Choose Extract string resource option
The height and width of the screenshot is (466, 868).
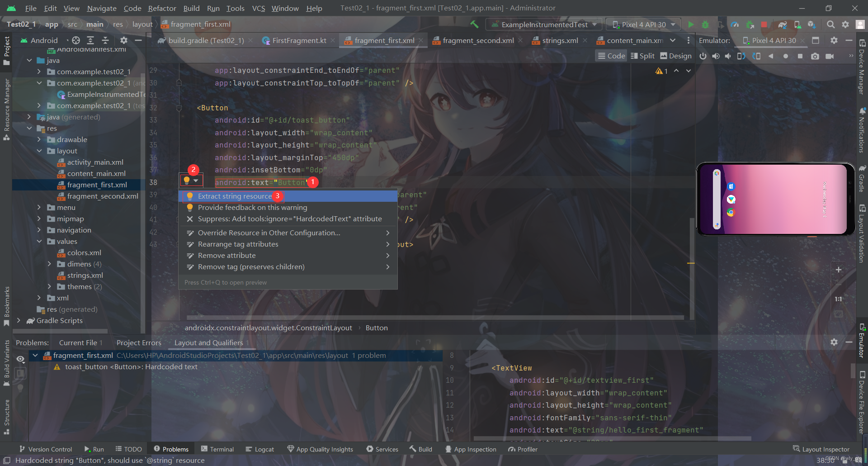click(x=288, y=196)
